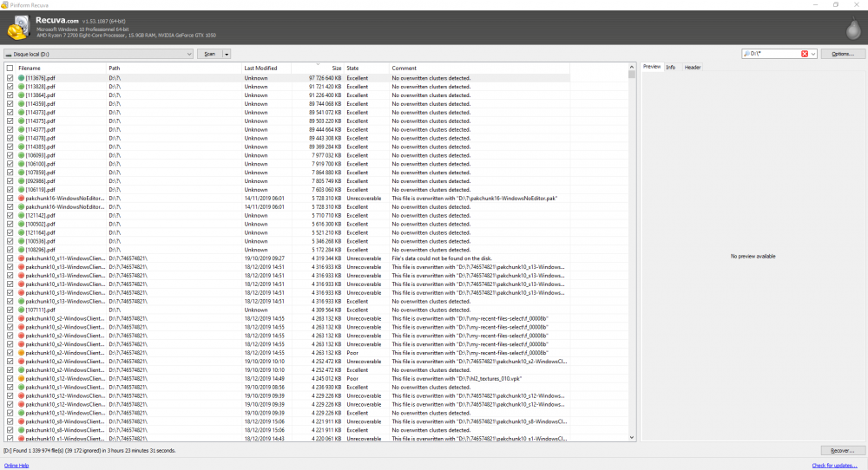Viewport: 868px width, 470px height.
Task: Click green status icon of [107111].pdf
Action: click(x=21, y=310)
